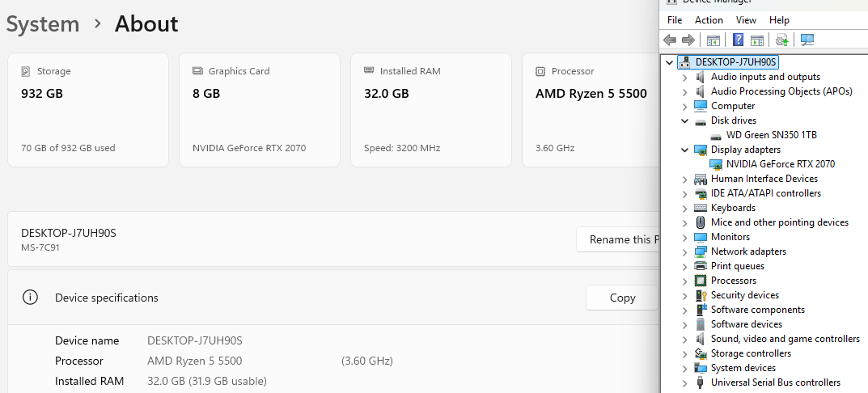The image size is (868, 393).
Task: Click the key icon of Security devices
Action: pos(701,296)
